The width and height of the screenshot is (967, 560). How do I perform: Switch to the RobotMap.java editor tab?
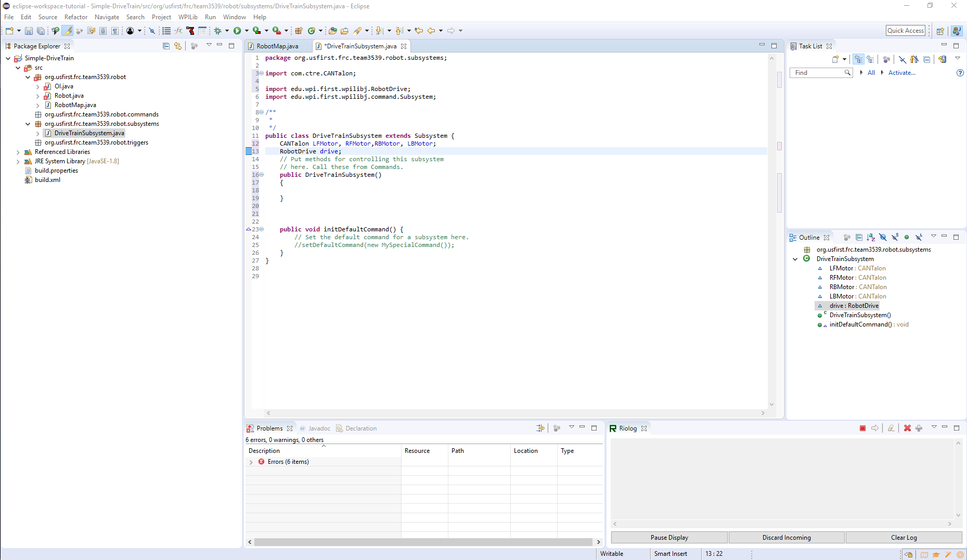pyautogui.click(x=278, y=46)
